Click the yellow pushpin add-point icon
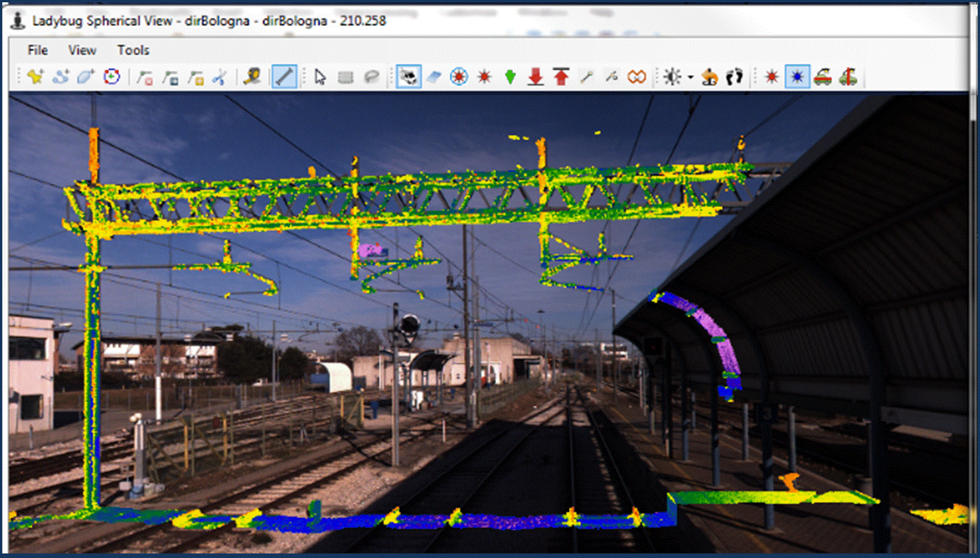 pyautogui.click(x=35, y=77)
